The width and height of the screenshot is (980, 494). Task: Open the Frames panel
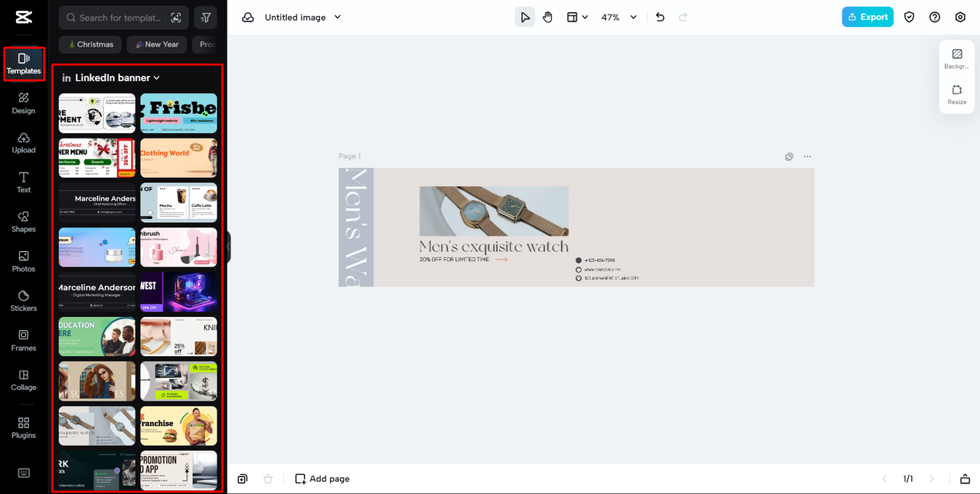coord(24,341)
